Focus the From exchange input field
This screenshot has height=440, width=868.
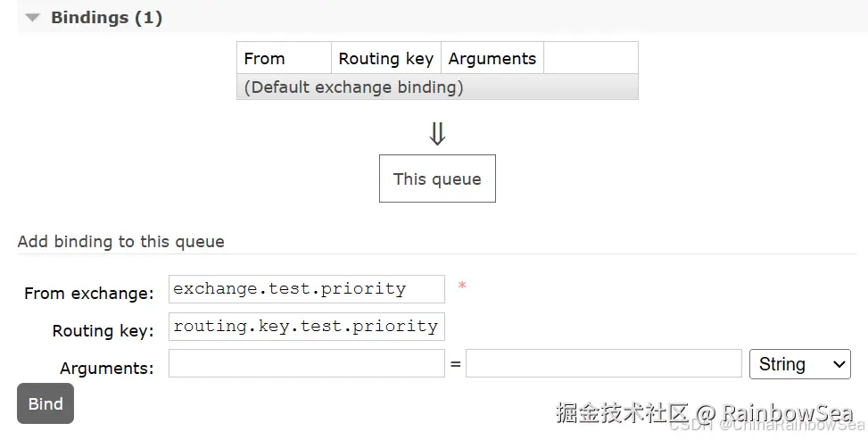pos(306,289)
